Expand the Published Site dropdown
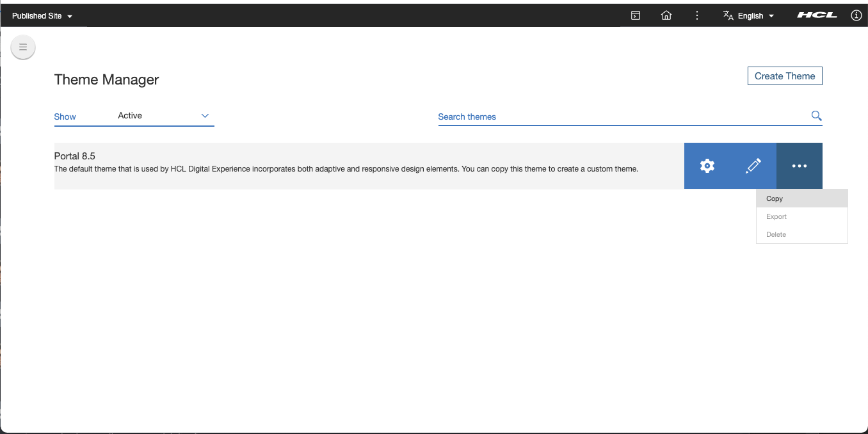The image size is (868, 434). click(x=42, y=15)
